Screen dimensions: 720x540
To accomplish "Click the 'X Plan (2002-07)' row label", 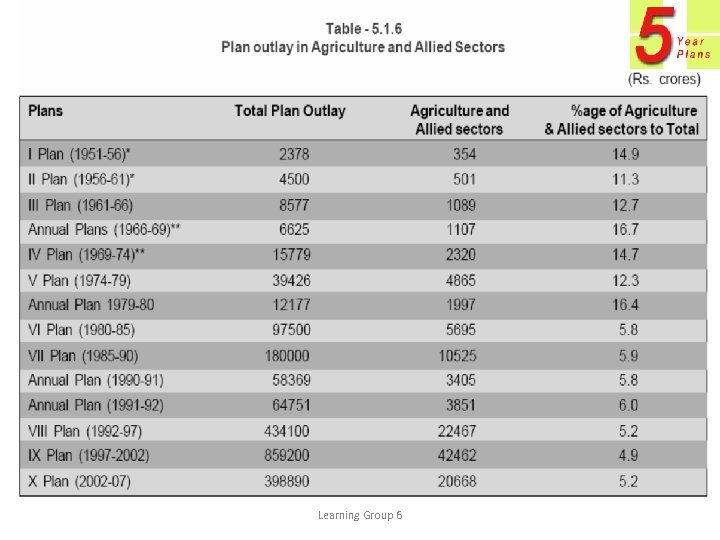I will click(x=79, y=481).
